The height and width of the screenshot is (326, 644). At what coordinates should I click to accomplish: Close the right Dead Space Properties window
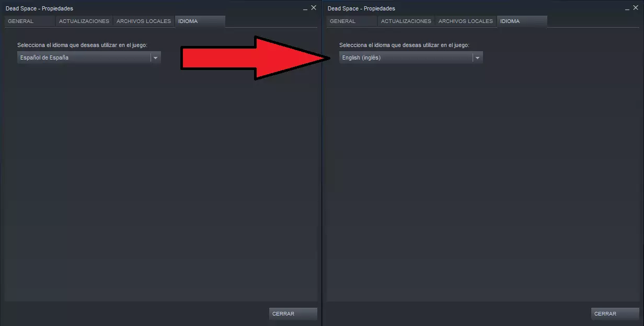[x=636, y=8]
